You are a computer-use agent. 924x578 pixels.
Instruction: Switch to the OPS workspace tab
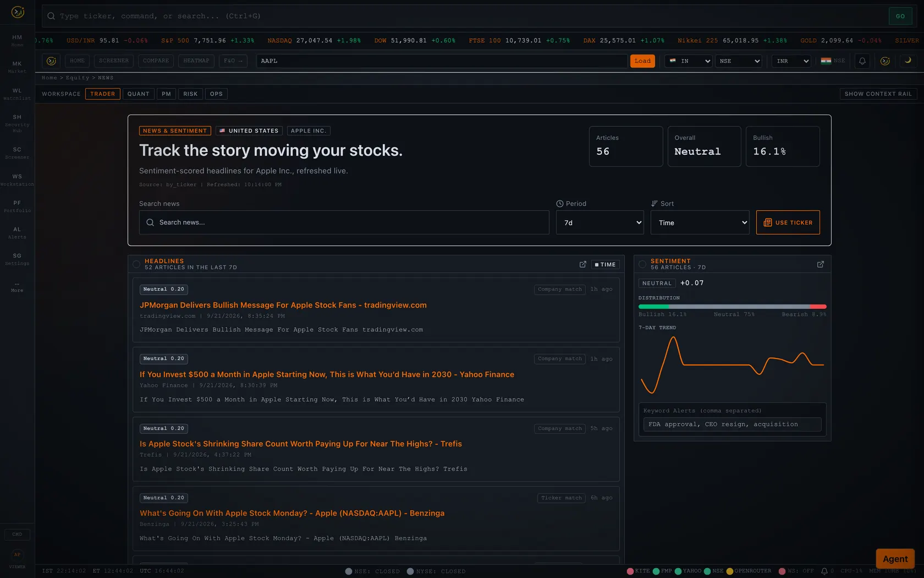217,94
